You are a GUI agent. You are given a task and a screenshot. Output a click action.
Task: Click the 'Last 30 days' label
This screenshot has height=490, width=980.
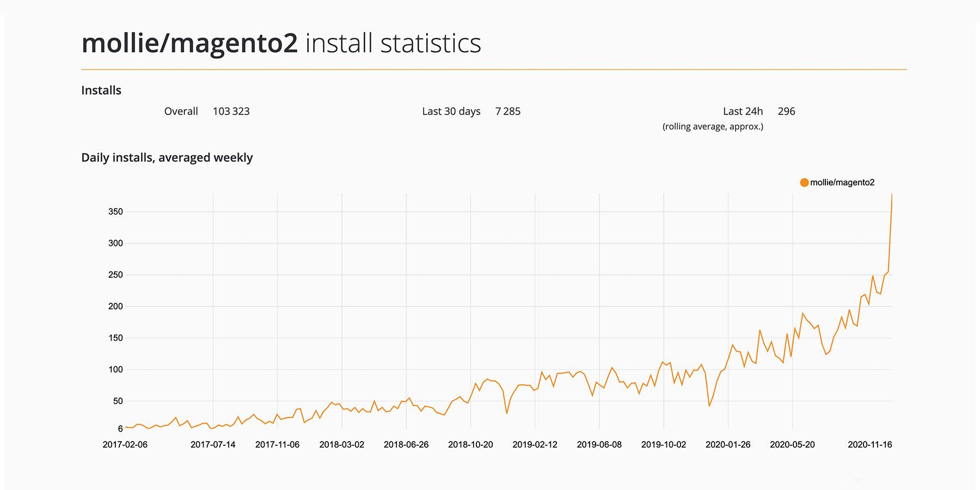[x=451, y=111]
